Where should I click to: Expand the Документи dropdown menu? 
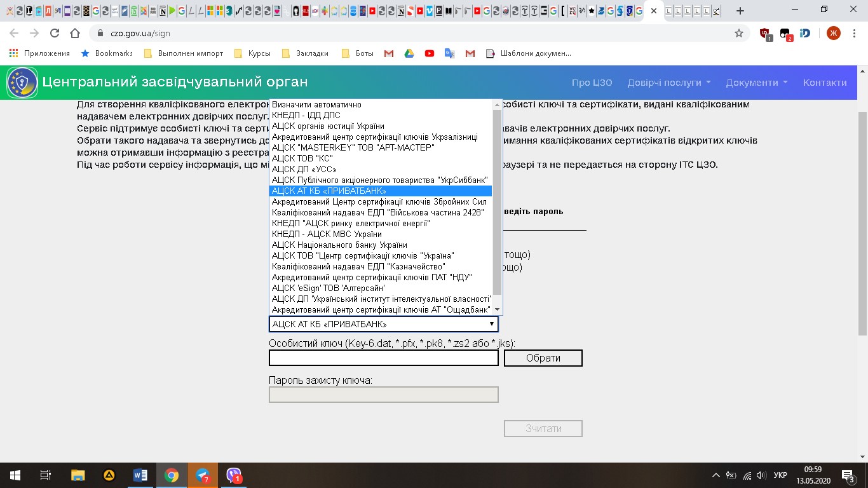coord(756,83)
